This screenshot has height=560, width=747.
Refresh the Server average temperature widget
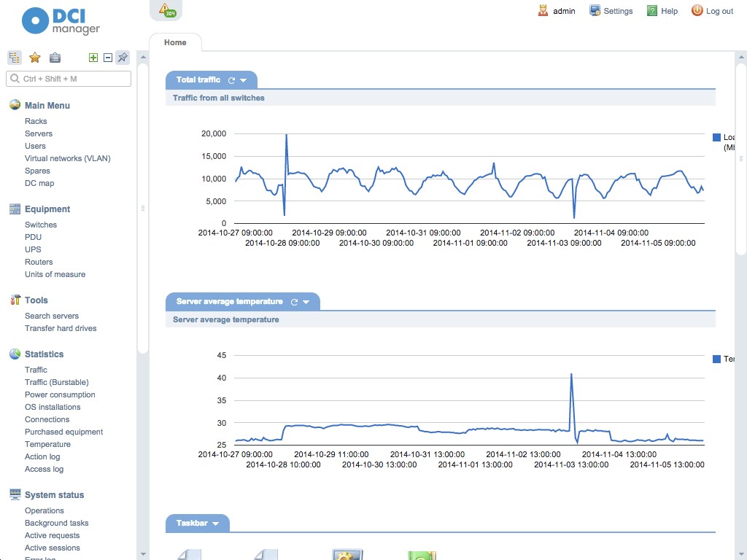293,301
